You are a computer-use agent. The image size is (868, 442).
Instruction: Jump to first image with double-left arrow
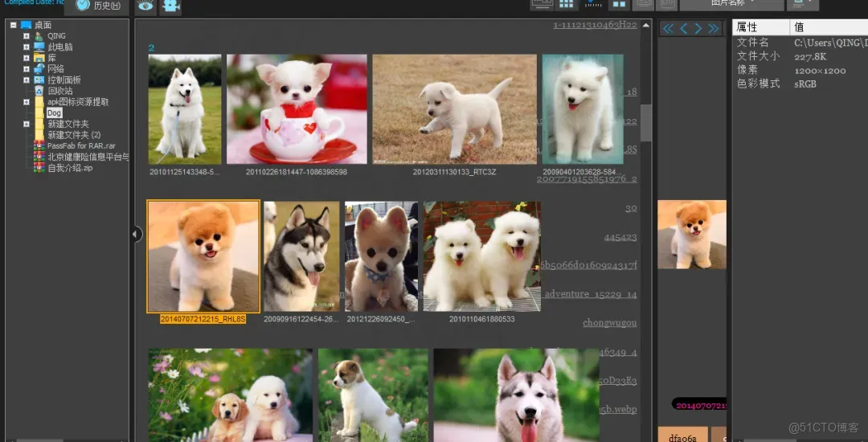(667, 29)
